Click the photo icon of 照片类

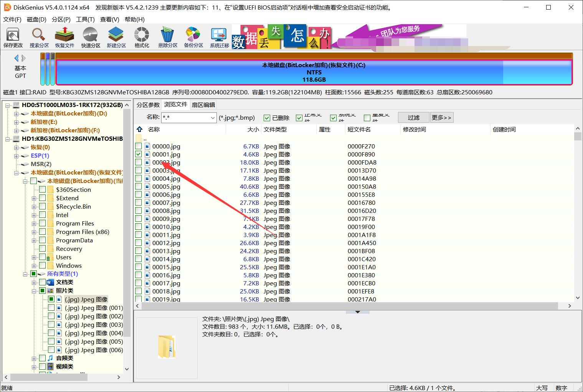50,291
